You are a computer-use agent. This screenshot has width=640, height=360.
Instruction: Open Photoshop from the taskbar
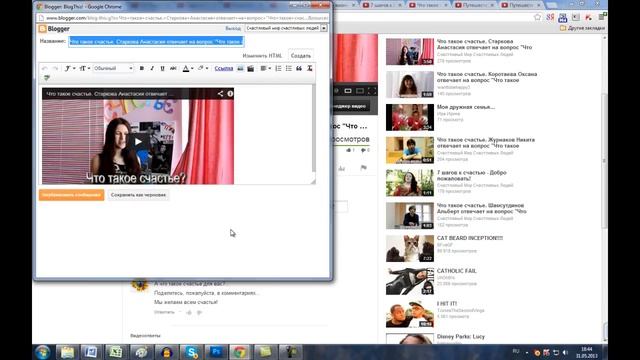pos(216,352)
